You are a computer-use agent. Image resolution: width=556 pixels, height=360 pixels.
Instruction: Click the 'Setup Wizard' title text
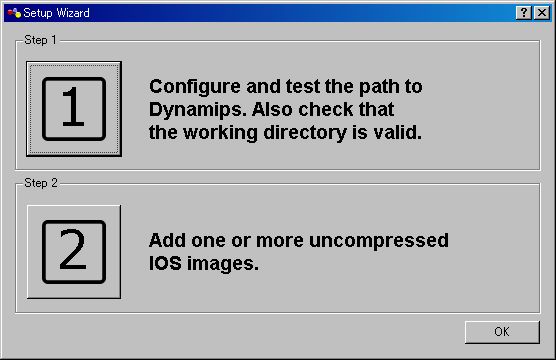[56, 13]
